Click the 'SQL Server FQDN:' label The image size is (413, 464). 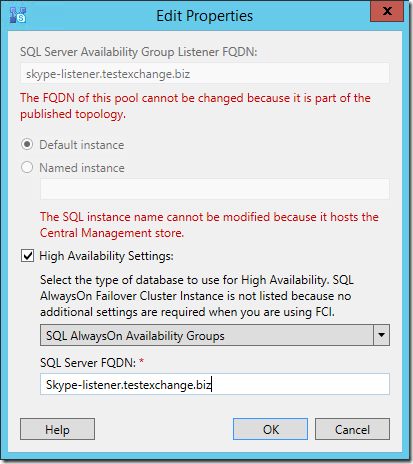click(x=88, y=363)
